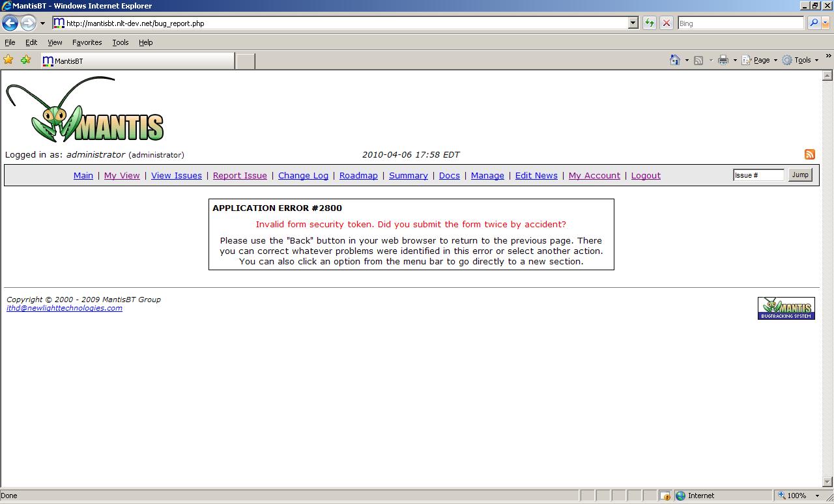Click the Mantis Bugtracking System badge
Image resolution: width=834 pixels, height=504 pixels.
[786, 308]
